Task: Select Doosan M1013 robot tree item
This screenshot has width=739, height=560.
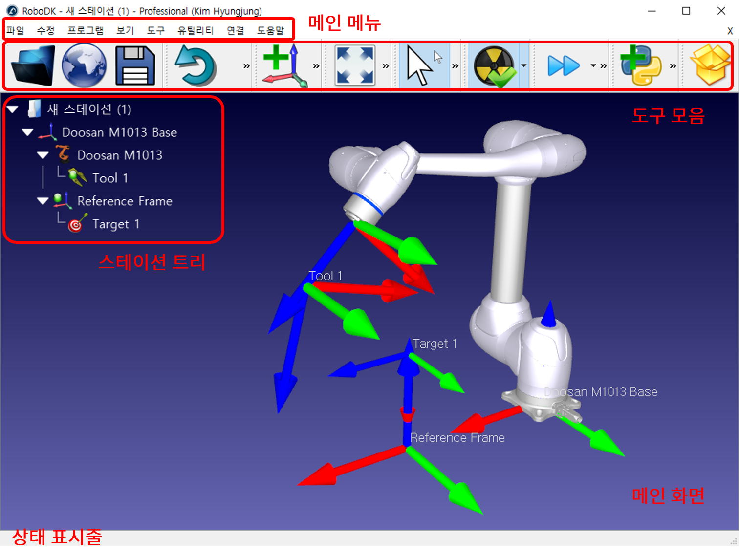Action: 120,155
